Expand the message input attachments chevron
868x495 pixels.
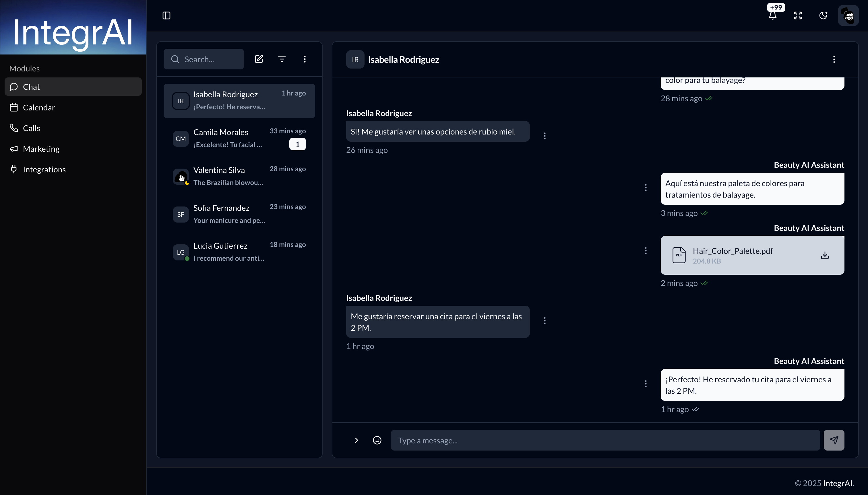pyautogui.click(x=356, y=440)
